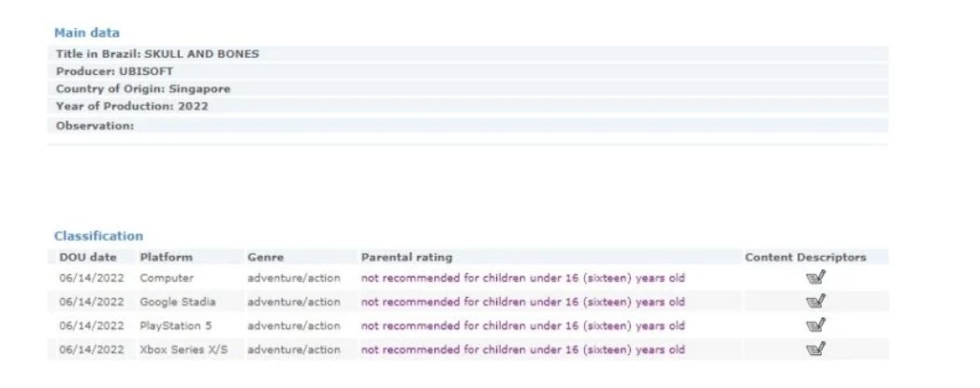Screen dimensions: 980x388
Task: Open content descriptors for Computer row
Action: tap(814, 277)
